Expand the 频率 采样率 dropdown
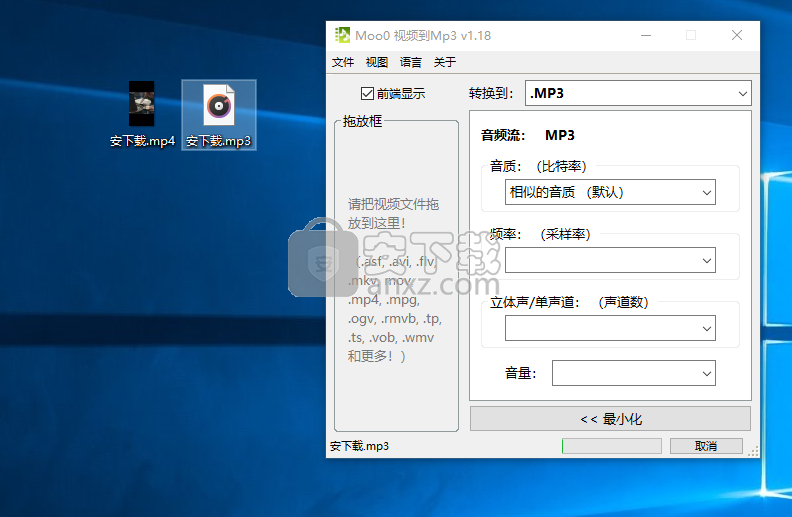This screenshot has width=792, height=517. coord(610,261)
